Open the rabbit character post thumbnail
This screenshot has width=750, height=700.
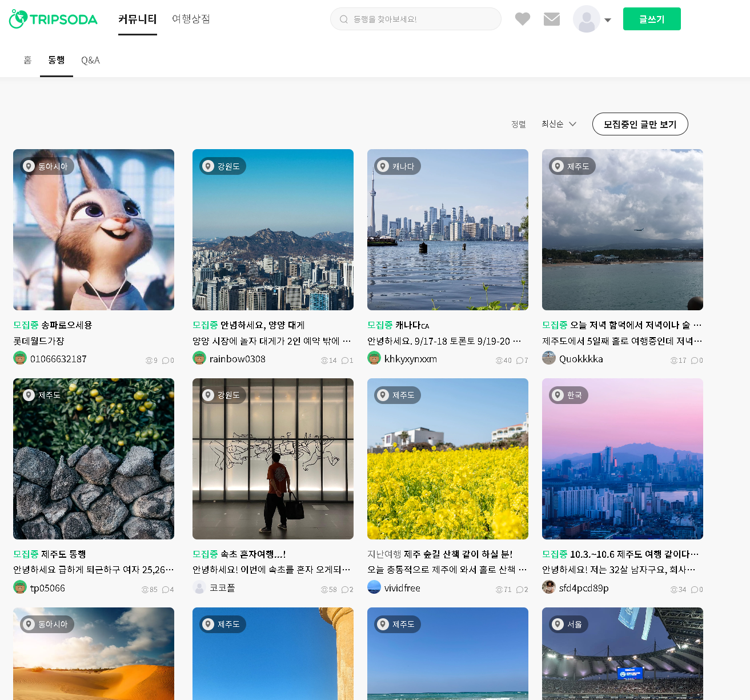94,230
